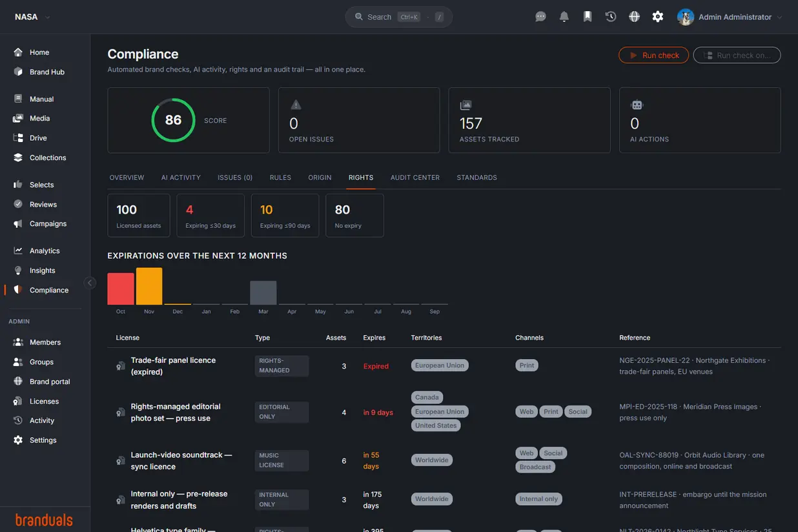The image size is (798, 532).
Task: Switch to the Overview tab
Action: click(x=127, y=178)
